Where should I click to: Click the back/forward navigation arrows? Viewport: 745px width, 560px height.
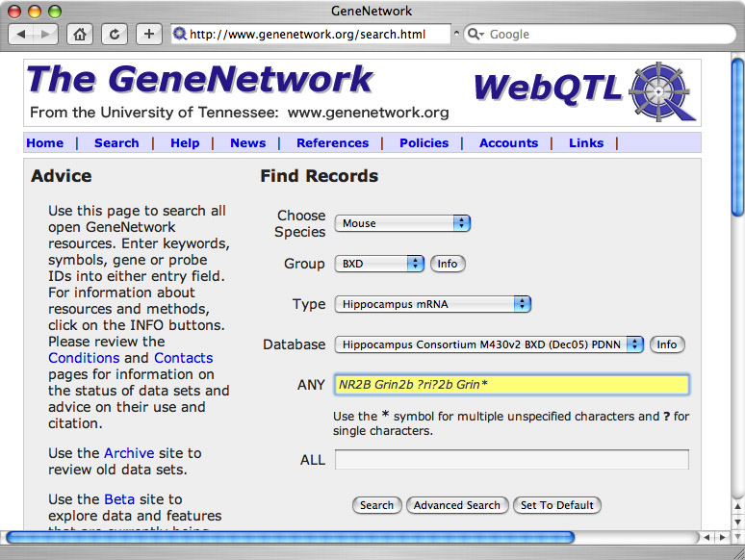[x=34, y=34]
